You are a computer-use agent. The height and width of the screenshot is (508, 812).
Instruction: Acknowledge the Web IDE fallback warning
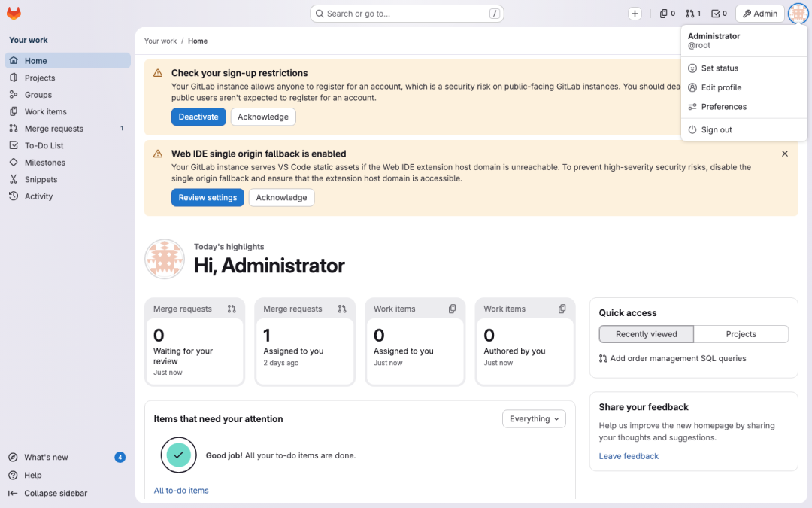(x=281, y=197)
